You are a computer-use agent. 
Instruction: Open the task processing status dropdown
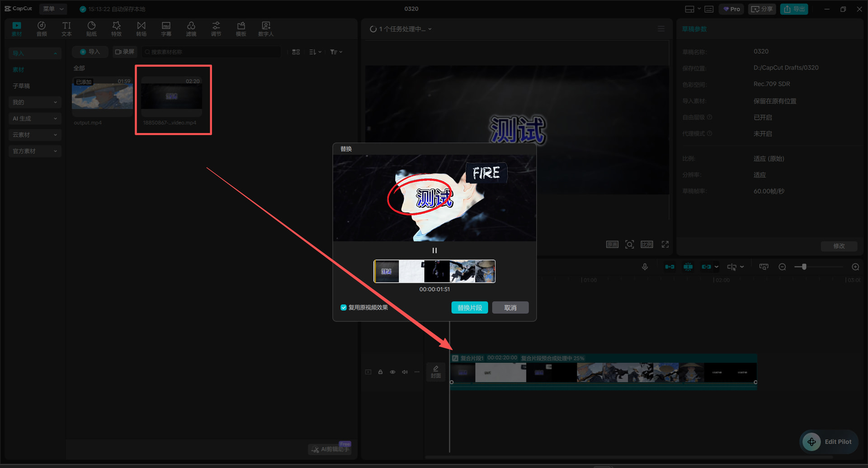tap(401, 29)
